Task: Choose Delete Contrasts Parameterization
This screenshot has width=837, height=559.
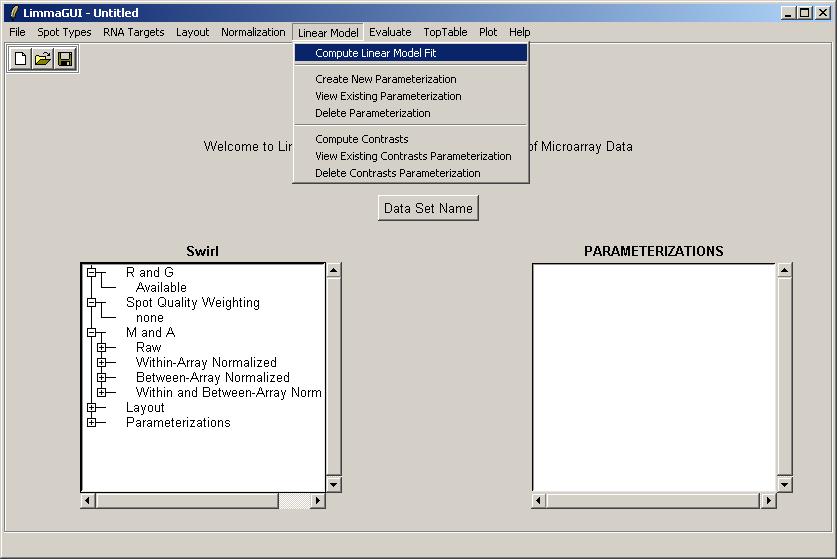Action: 397,173
